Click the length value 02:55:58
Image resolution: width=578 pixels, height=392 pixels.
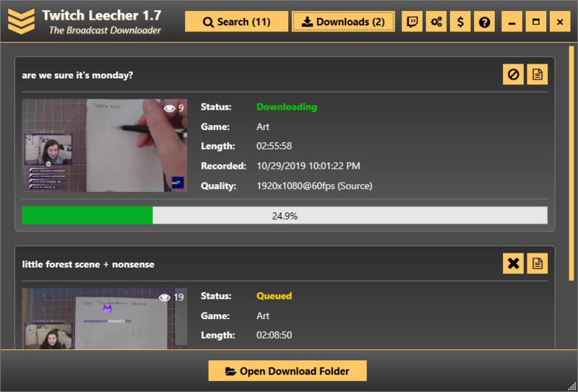pos(275,147)
